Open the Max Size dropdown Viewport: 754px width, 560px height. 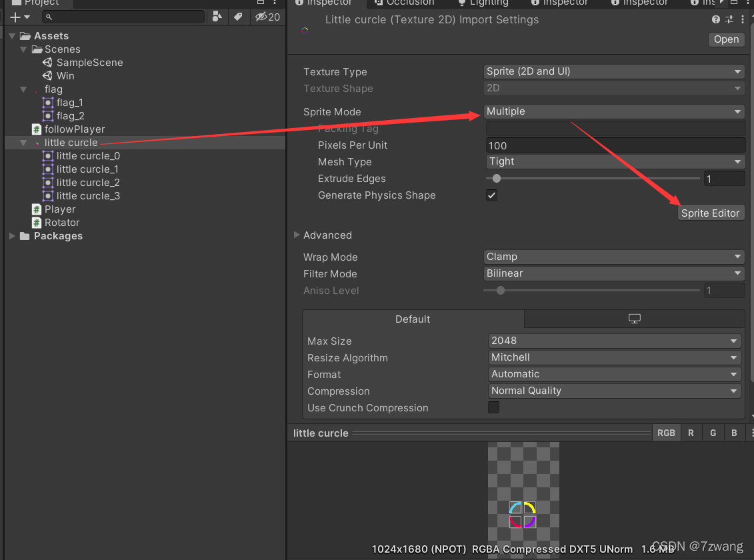click(615, 341)
